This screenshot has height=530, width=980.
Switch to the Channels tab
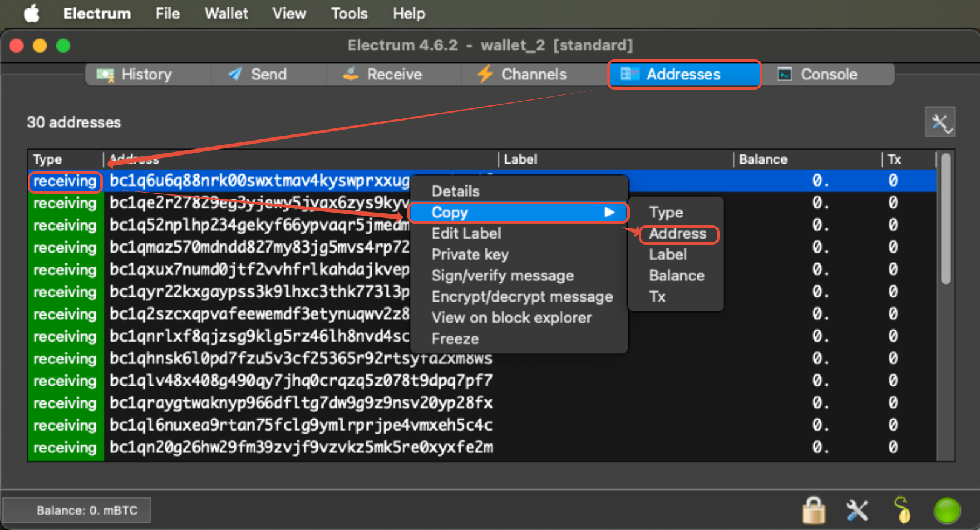[x=534, y=75]
